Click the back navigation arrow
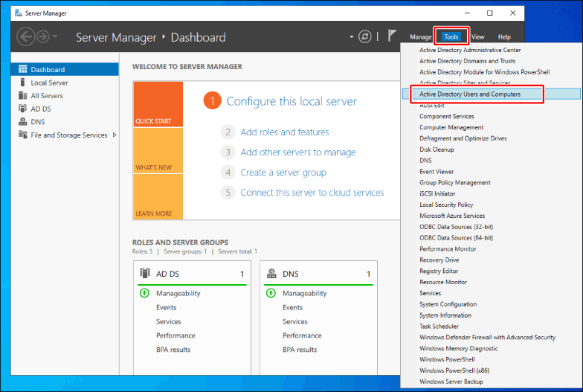Viewport: 583px width, 392px height. (25, 37)
